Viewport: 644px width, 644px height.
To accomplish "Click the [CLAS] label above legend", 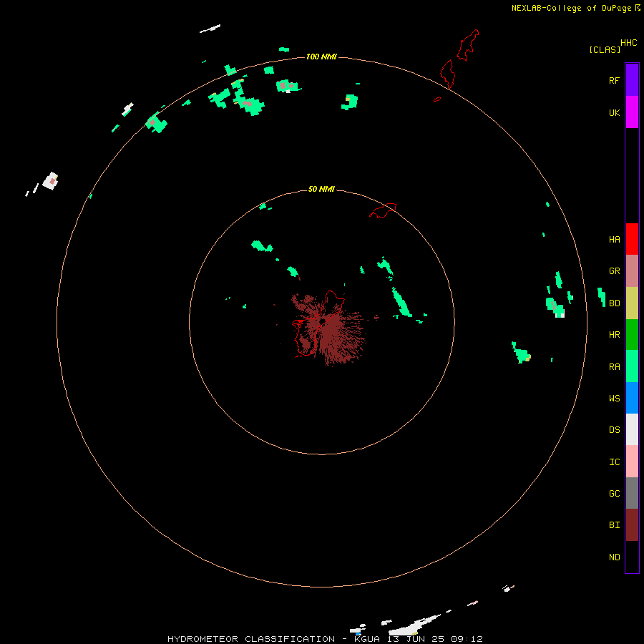I will [x=605, y=50].
